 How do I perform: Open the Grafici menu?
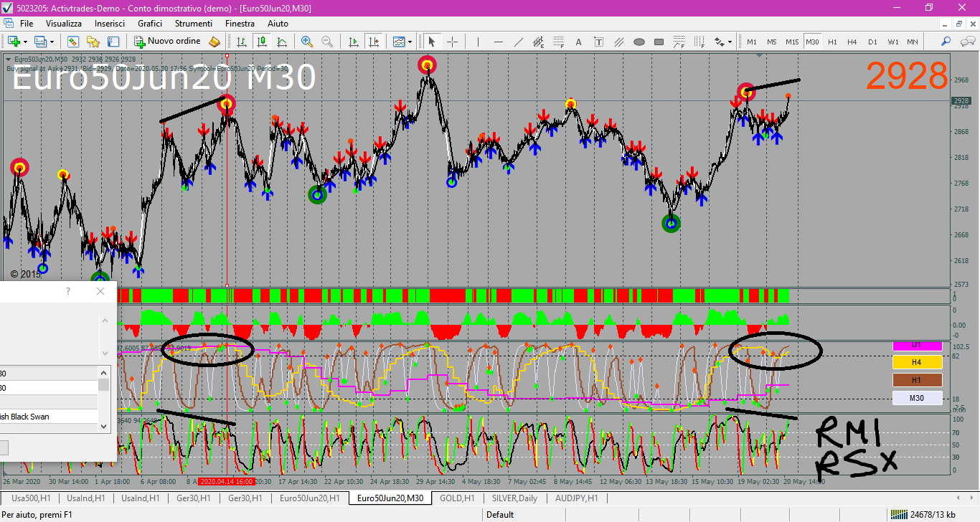pos(150,24)
